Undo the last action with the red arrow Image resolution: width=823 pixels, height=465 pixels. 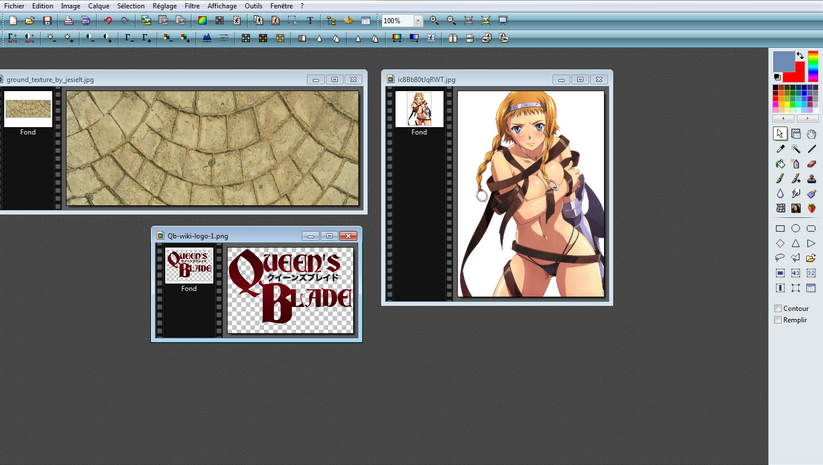[108, 20]
